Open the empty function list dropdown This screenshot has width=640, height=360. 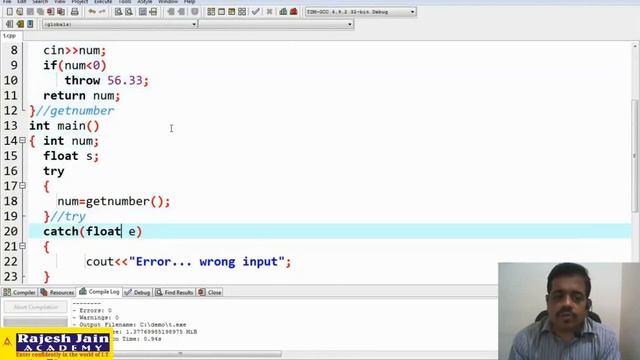276,24
